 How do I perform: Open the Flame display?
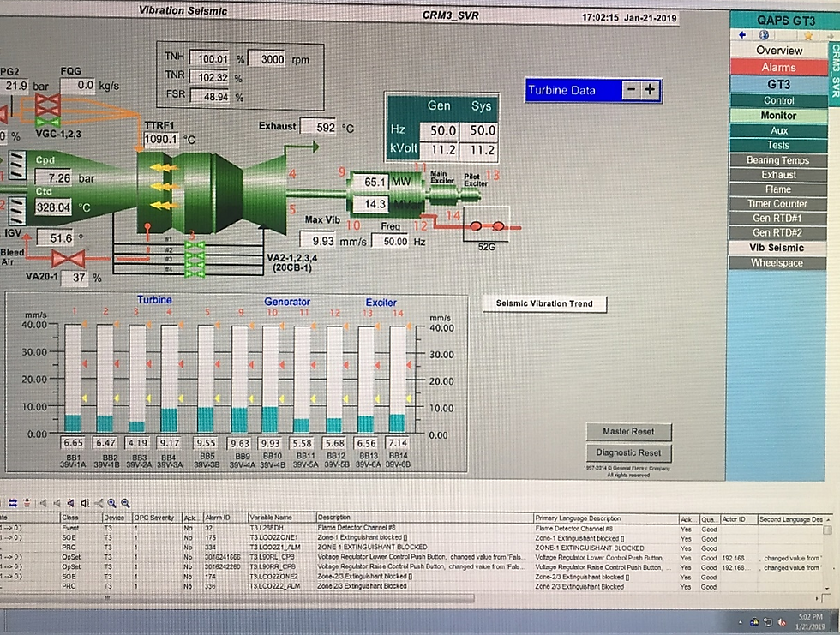point(778,189)
